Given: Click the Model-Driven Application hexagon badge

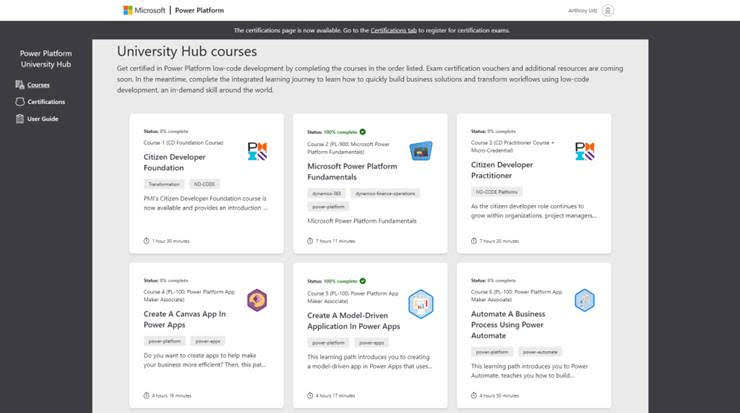Looking at the screenshot, I should tap(420, 304).
